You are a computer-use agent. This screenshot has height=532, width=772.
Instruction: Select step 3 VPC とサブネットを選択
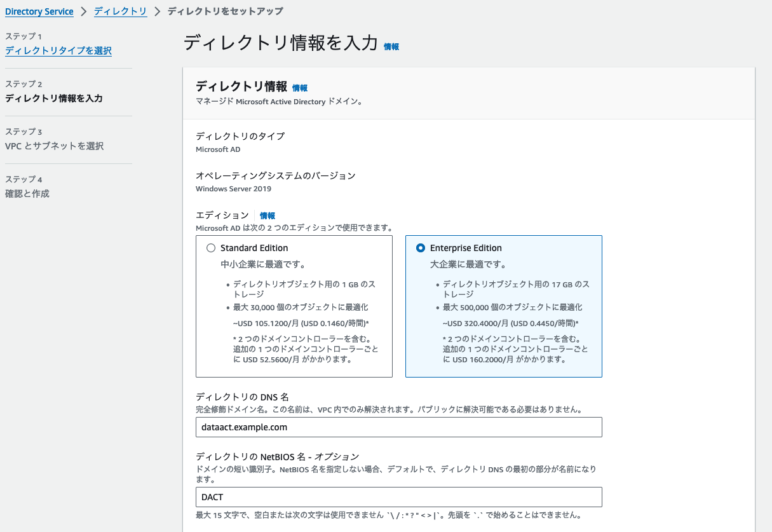(54, 146)
